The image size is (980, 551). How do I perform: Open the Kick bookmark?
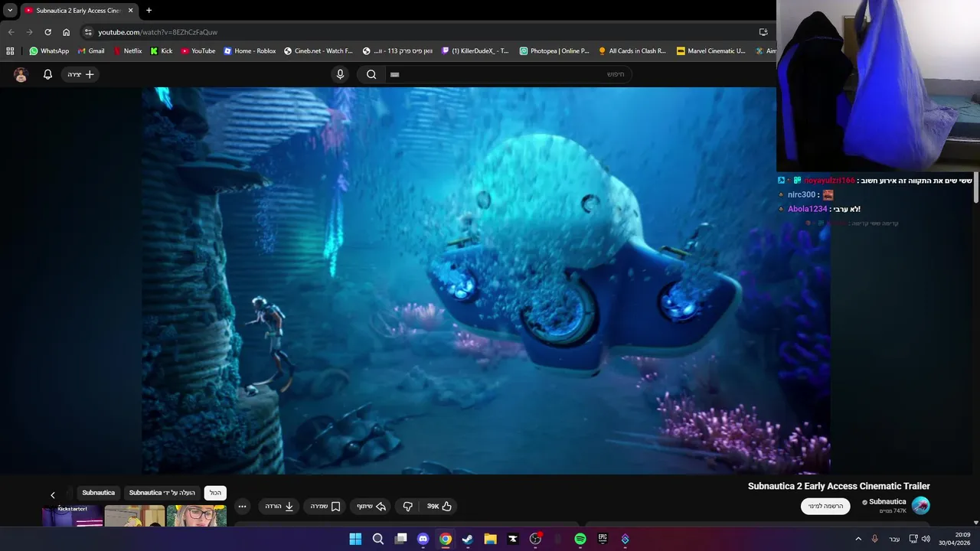tap(161, 51)
